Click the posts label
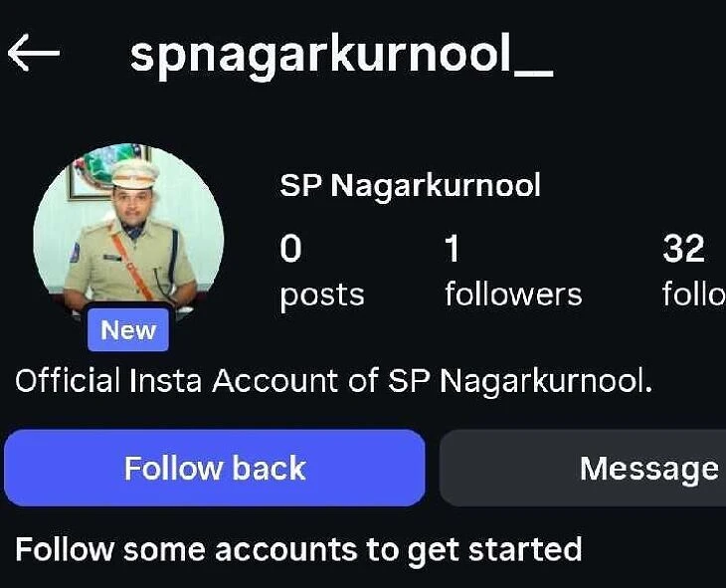Viewport: 726px width, 588px height. pyautogui.click(x=322, y=295)
